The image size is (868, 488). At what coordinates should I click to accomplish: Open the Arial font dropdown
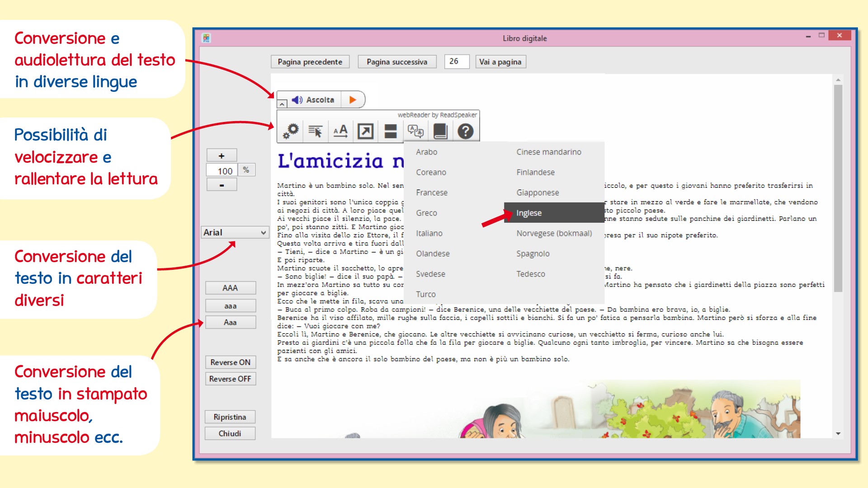[x=235, y=232]
